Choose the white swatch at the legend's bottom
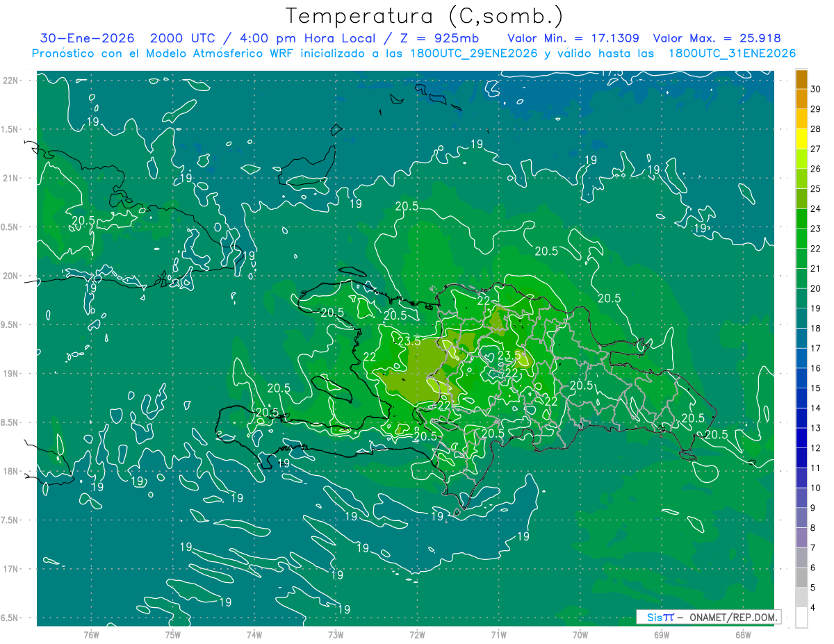This screenshot has width=834, height=644. point(801,618)
